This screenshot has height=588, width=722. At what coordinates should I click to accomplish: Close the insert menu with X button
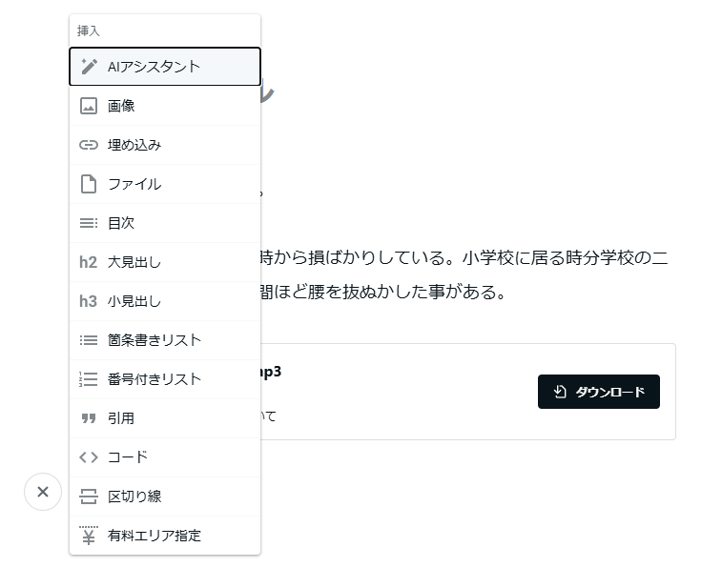(x=43, y=492)
